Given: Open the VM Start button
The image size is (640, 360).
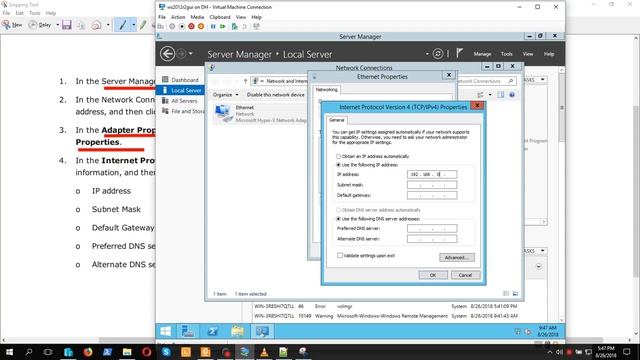Looking at the screenshot, I should coord(166,331).
